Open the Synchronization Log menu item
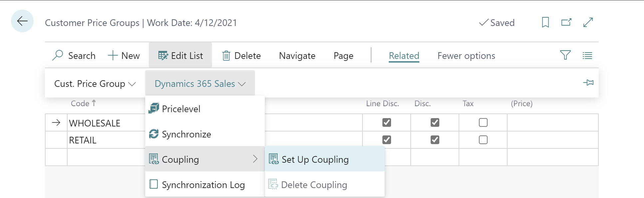Viewport: 644px width, 198px height. click(203, 185)
